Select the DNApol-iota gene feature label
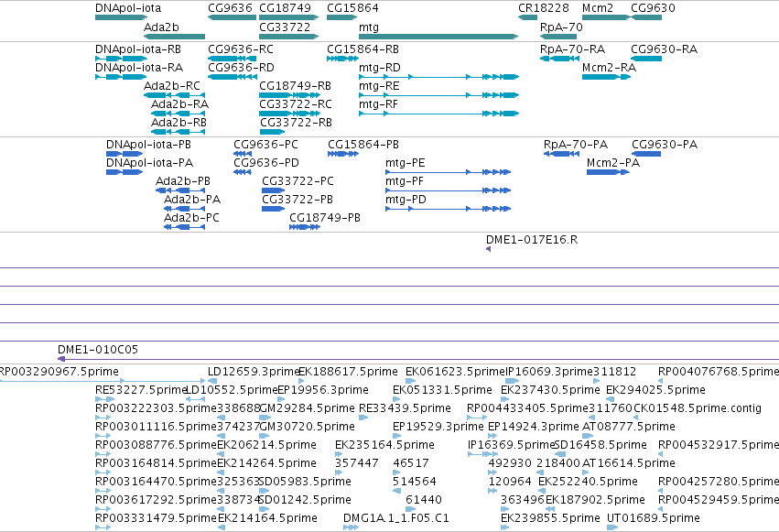The image size is (779, 532). coord(128,8)
